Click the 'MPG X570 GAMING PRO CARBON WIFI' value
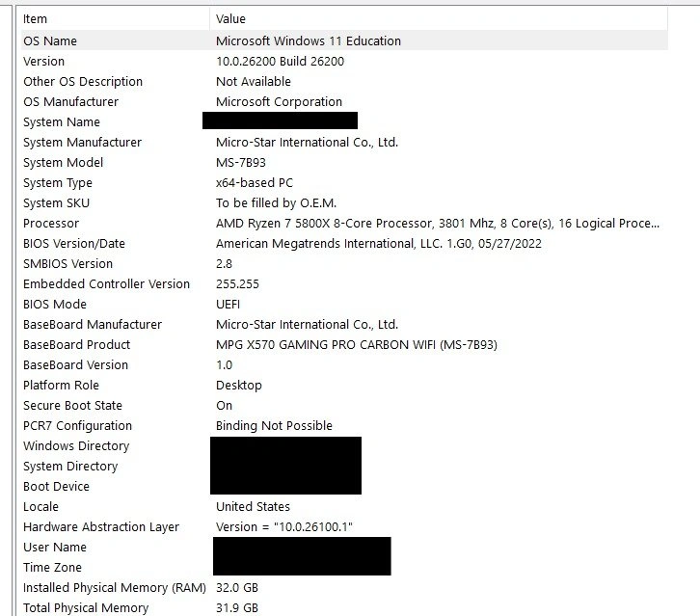 357,344
